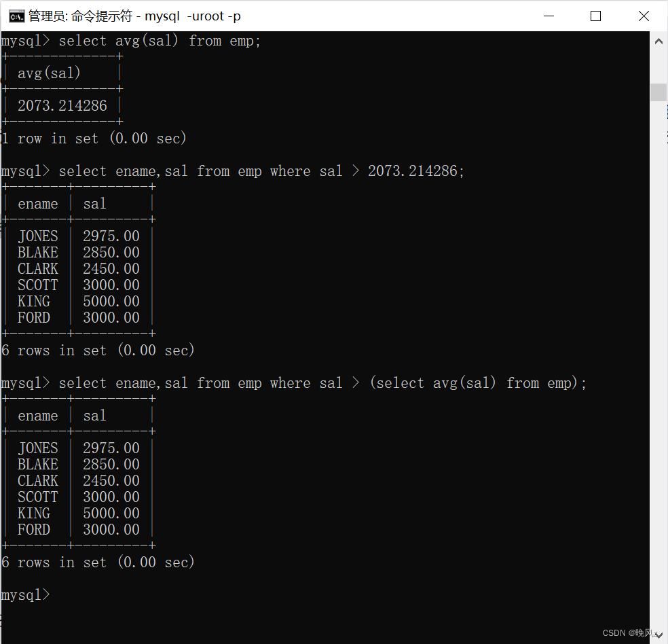The width and height of the screenshot is (668, 644).
Task: Select the query containing the subquery select avg(sal)
Action: pos(292,382)
